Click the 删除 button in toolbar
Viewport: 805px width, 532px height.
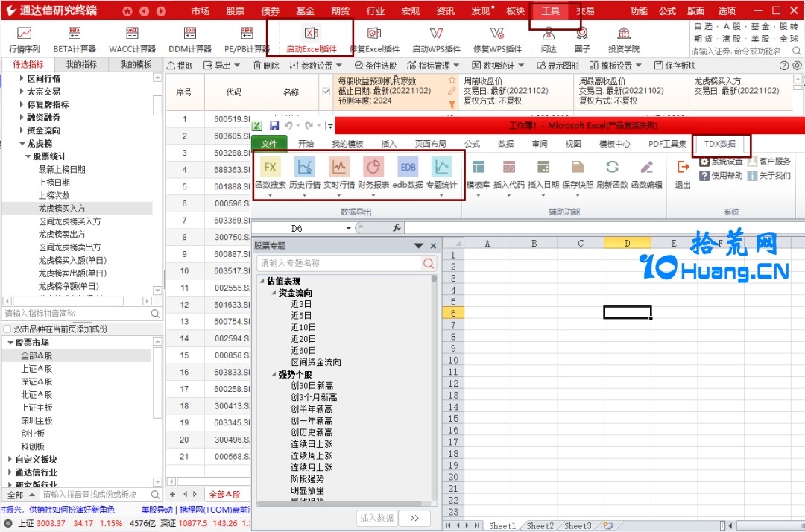click(x=266, y=65)
